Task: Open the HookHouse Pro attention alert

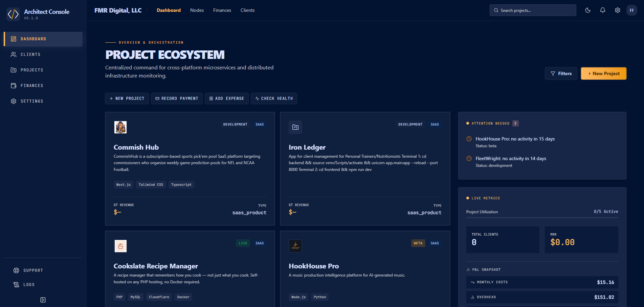Action: pos(515,139)
